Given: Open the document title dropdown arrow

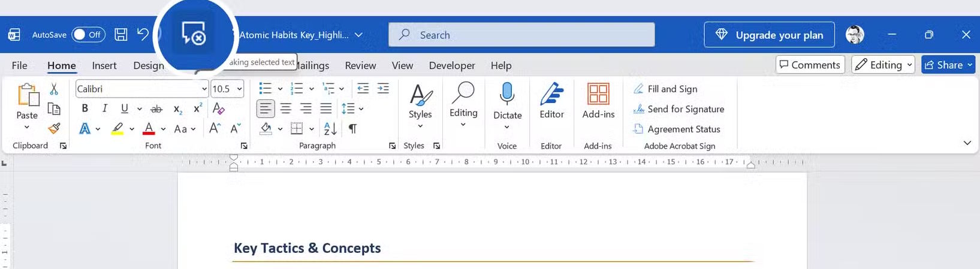Looking at the screenshot, I should (358, 35).
